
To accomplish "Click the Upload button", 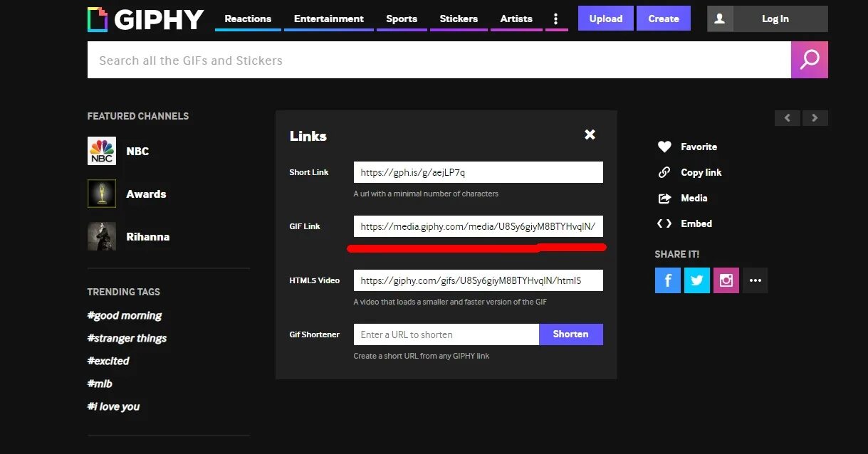I will point(606,19).
